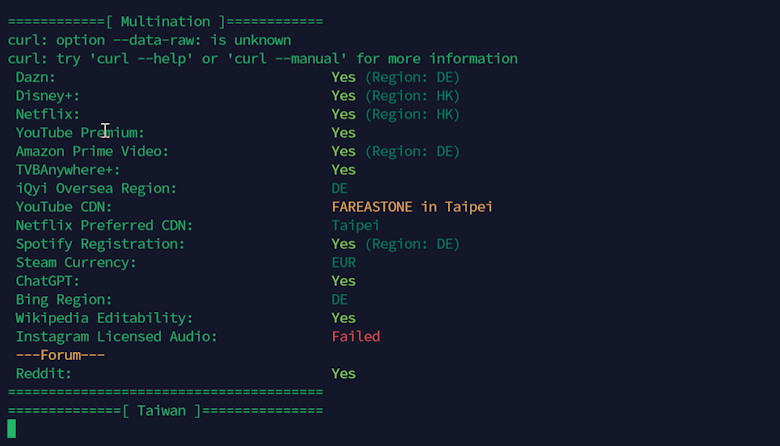780x446 pixels.
Task: Click the Steam Currency EUR value
Action: click(344, 263)
